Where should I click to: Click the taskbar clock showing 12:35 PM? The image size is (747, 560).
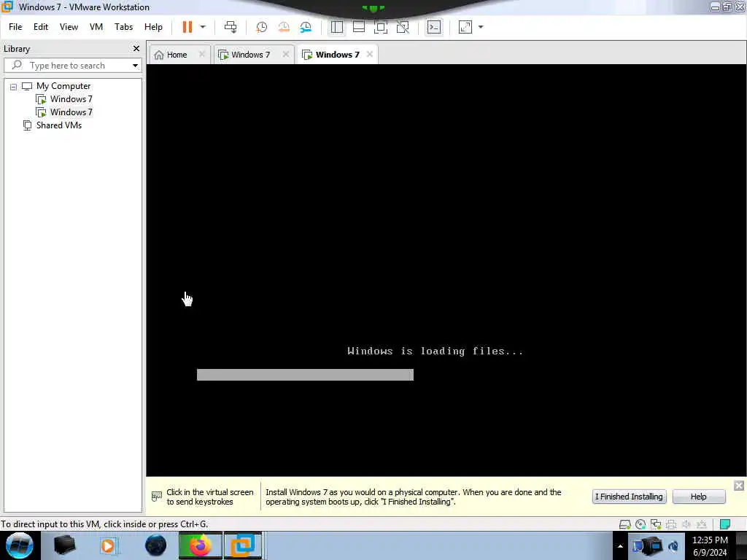(x=710, y=546)
